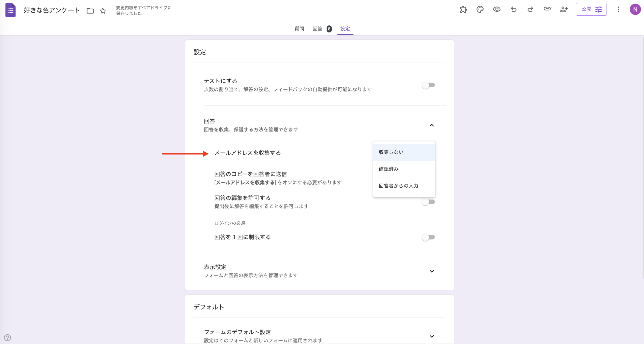Click the Google Forms logo icon
Screen dimensions: 644x344
(x=10, y=10)
